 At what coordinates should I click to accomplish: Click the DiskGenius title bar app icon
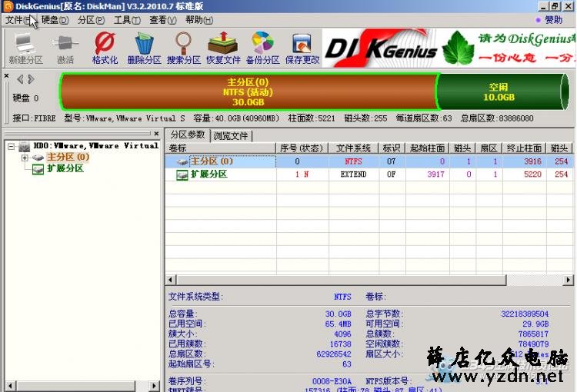click(x=8, y=6)
